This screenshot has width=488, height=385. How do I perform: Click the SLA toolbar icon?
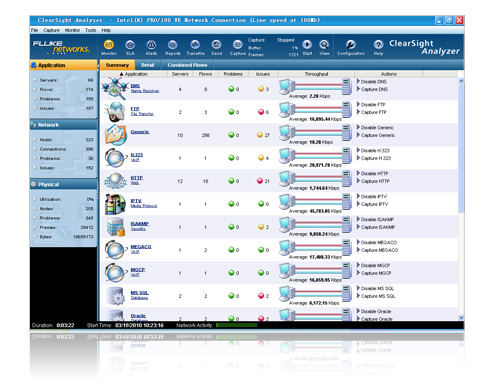pos(130,45)
